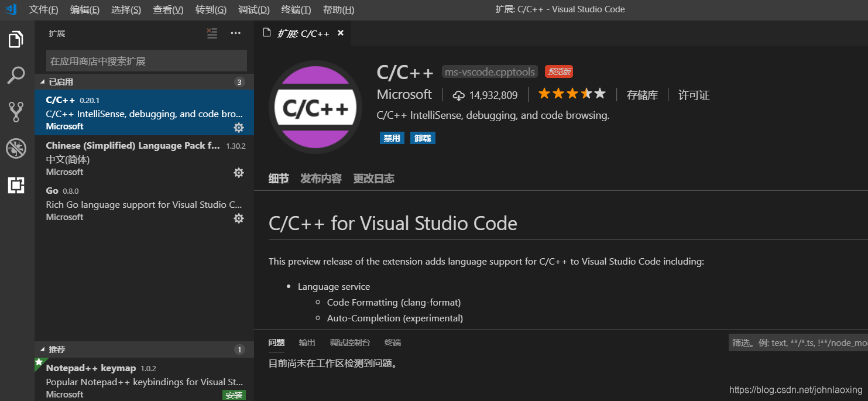This screenshot has width=868, height=401.
Task: Switch to the 细节 details tab
Action: [279, 179]
